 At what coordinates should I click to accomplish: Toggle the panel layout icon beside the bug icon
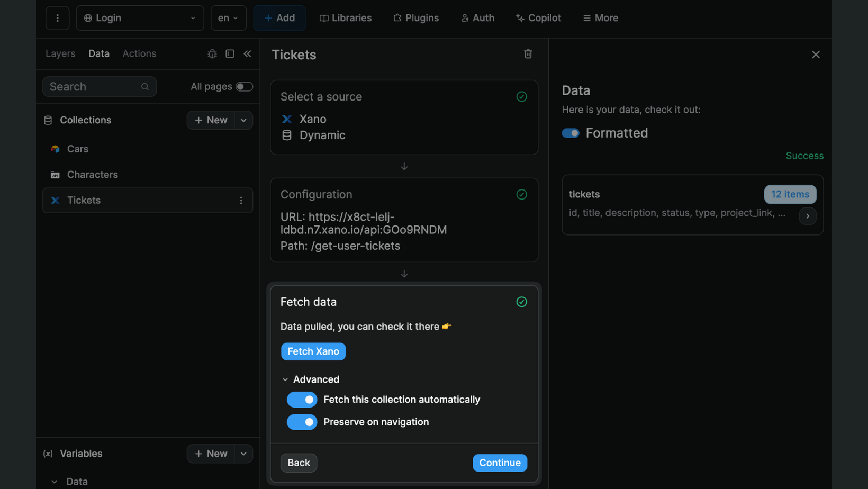230,53
